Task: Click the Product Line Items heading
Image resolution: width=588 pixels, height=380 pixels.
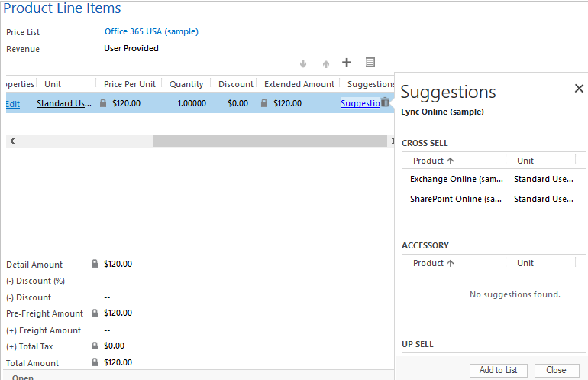Action: click(62, 8)
